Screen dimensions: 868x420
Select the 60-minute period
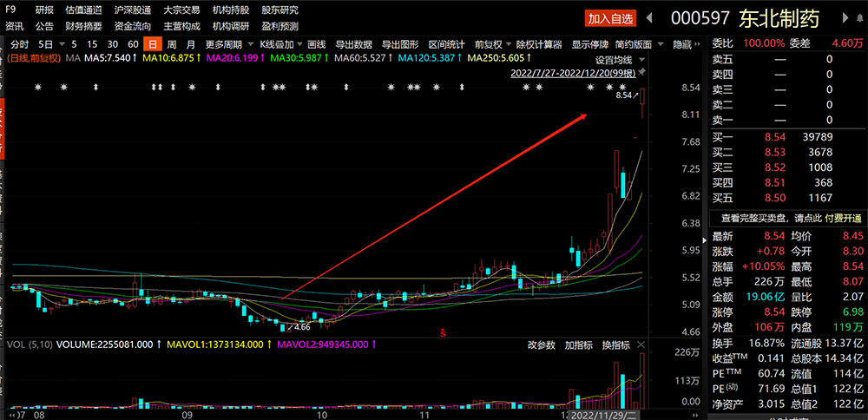(x=133, y=45)
